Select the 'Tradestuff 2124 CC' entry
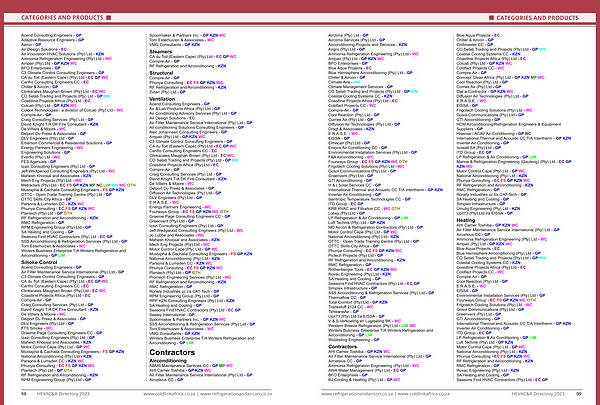Viewport: 600px width, 405px height. coord(351,307)
